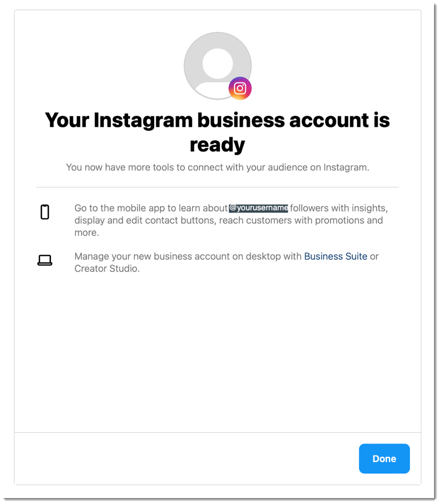Viewport: 440px width, 504px height.
Task: Click the word 'more.' ending the first paragraph
Action: [x=87, y=233]
